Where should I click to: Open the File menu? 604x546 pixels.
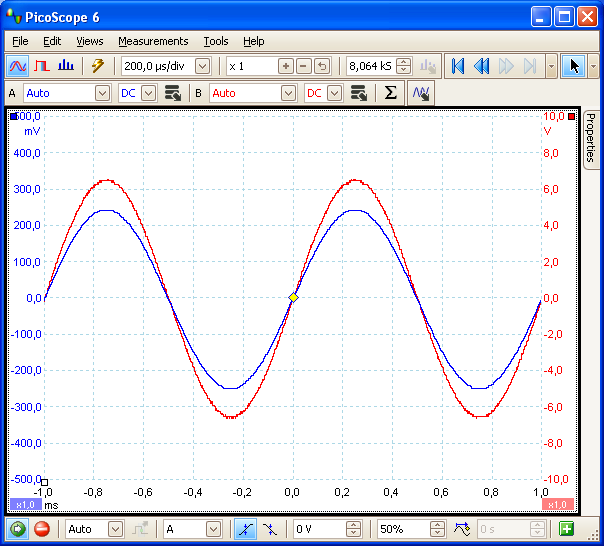pos(20,41)
